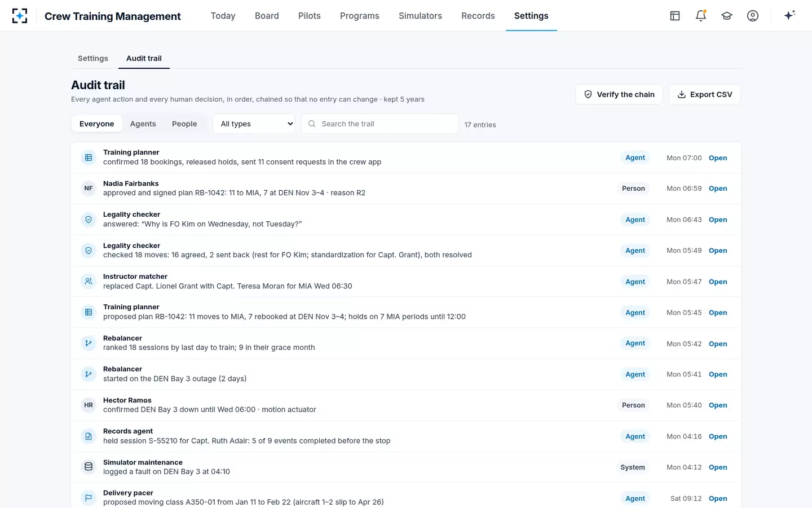Click the Records agent document icon
Screen dimensions: 812x508
[x=89, y=436]
